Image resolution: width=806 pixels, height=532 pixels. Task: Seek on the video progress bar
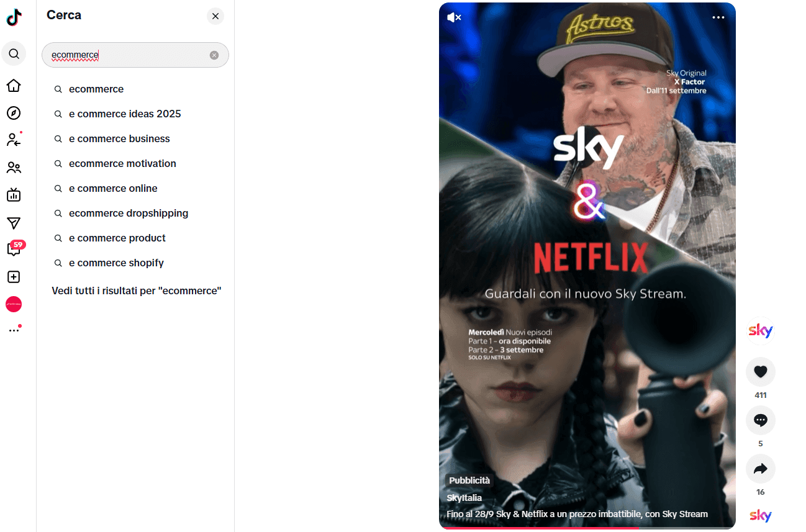tap(587, 528)
